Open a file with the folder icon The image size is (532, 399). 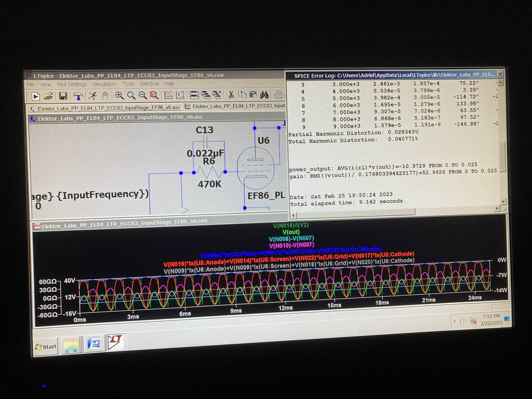tap(48, 96)
